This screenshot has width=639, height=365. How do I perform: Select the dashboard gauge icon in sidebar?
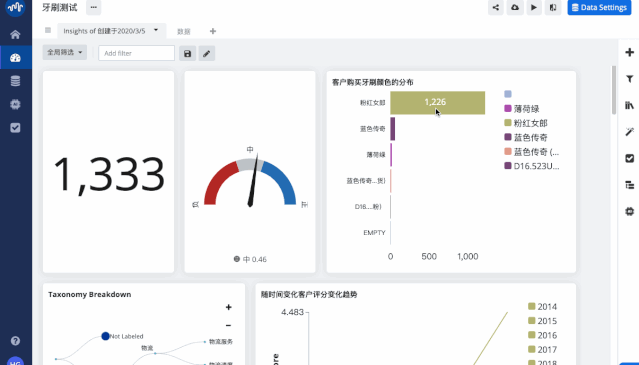15,58
